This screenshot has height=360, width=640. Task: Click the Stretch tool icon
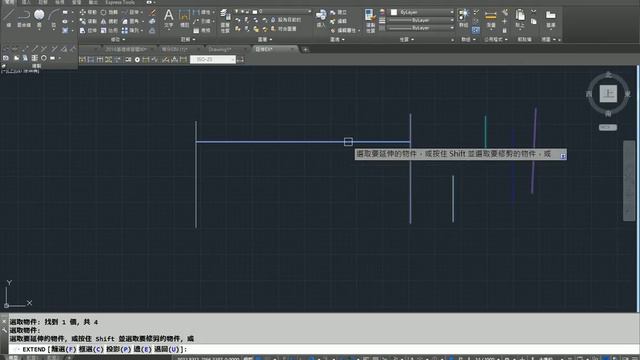83,30
